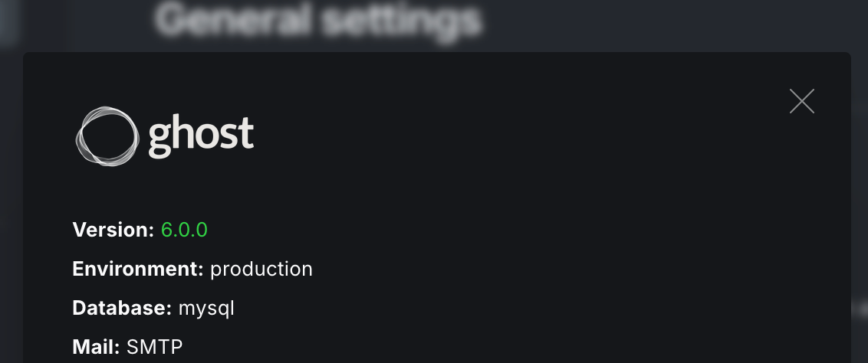Close the Ghost about dialog
Screen dimensions: 868x363
pos(801,101)
